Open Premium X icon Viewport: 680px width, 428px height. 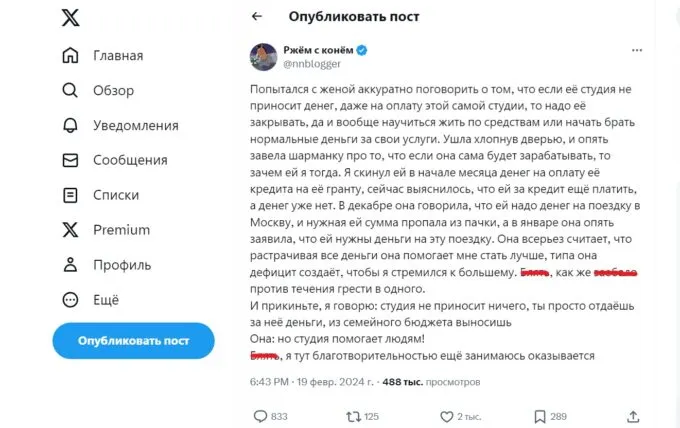tap(70, 230)
